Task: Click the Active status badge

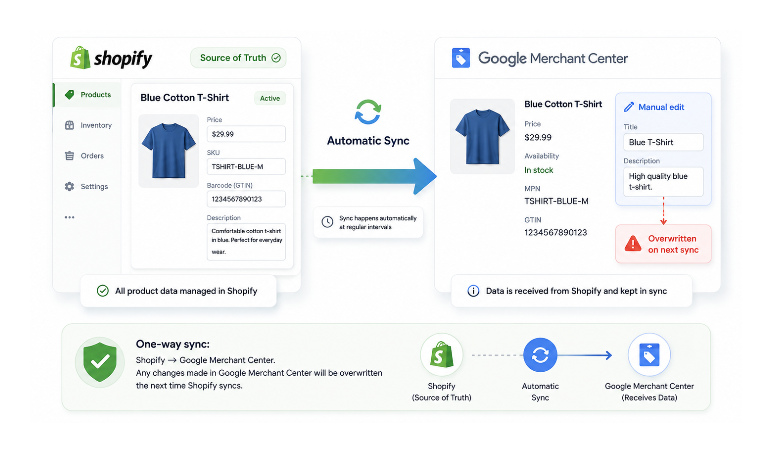Action: (270, 98)
